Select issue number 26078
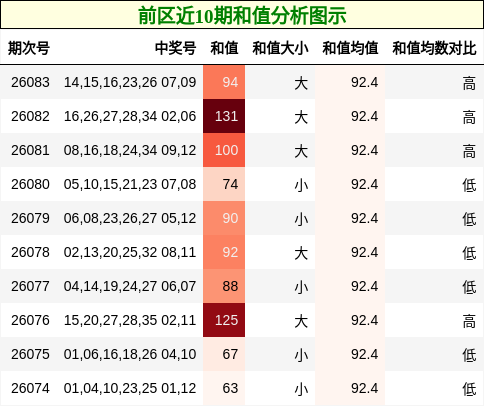 click(x=30, y=252)
